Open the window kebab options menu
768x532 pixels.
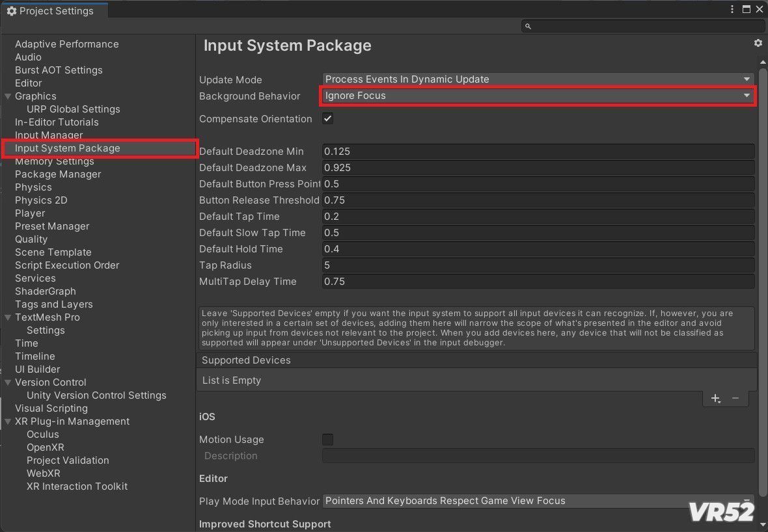732,9
